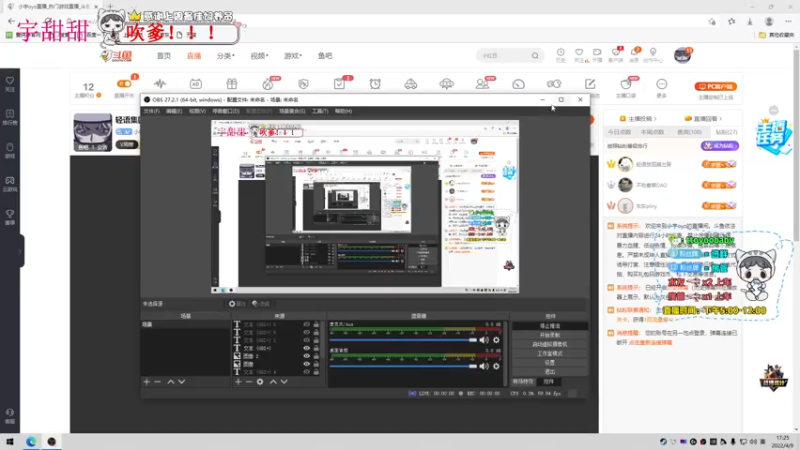Open first audio channel settings gear
The height and width of the screenshot is (450, 800).
(496, 340)
